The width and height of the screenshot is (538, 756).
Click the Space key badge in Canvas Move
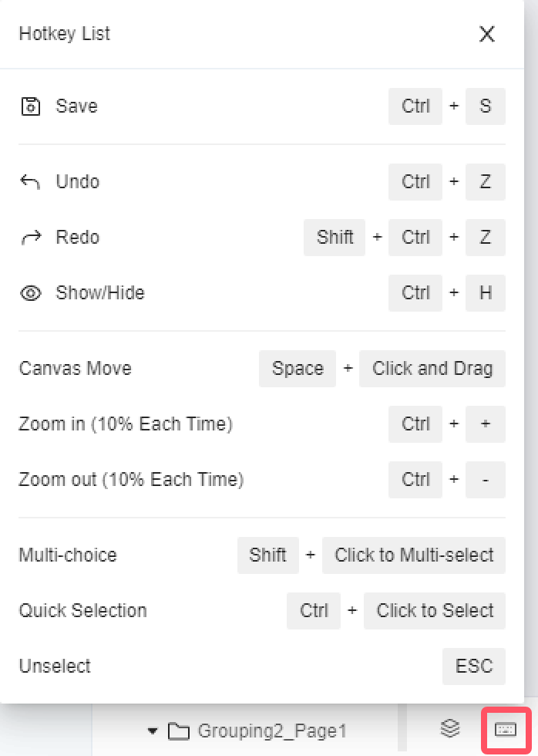[298, 369]
